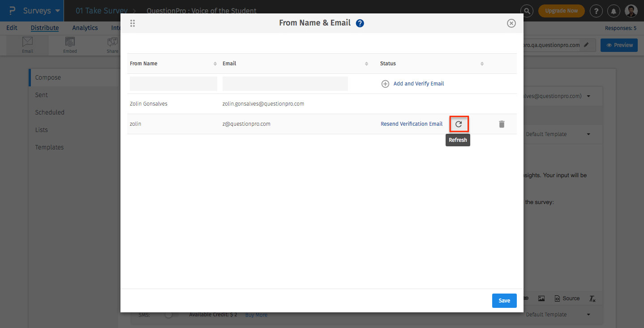Click the refresh icon in zolin's row
644x328 pixels.
pyautogui.click(x=459, y=124)
